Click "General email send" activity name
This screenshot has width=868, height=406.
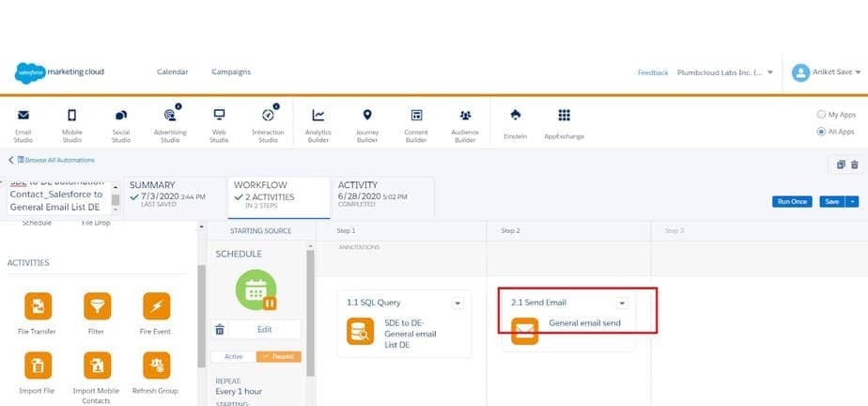coord(584,323)
